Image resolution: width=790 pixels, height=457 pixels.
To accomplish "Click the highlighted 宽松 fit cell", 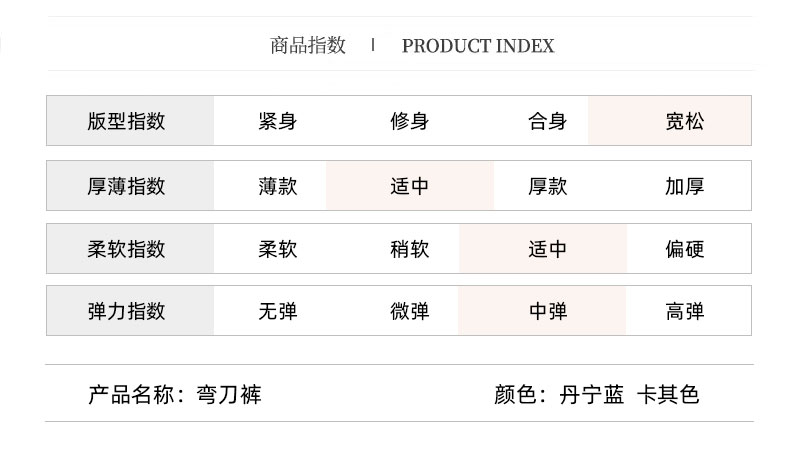I will (684, 122).
